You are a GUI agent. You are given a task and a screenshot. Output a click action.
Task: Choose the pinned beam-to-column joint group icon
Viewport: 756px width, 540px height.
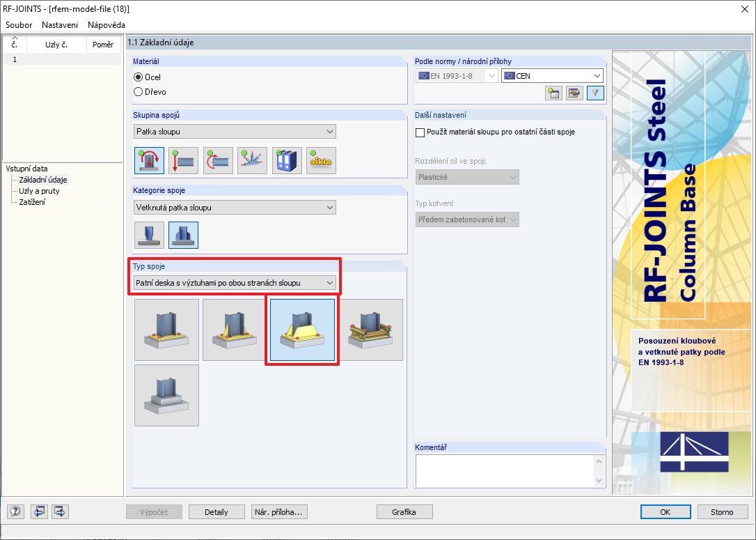pos(184,161)
